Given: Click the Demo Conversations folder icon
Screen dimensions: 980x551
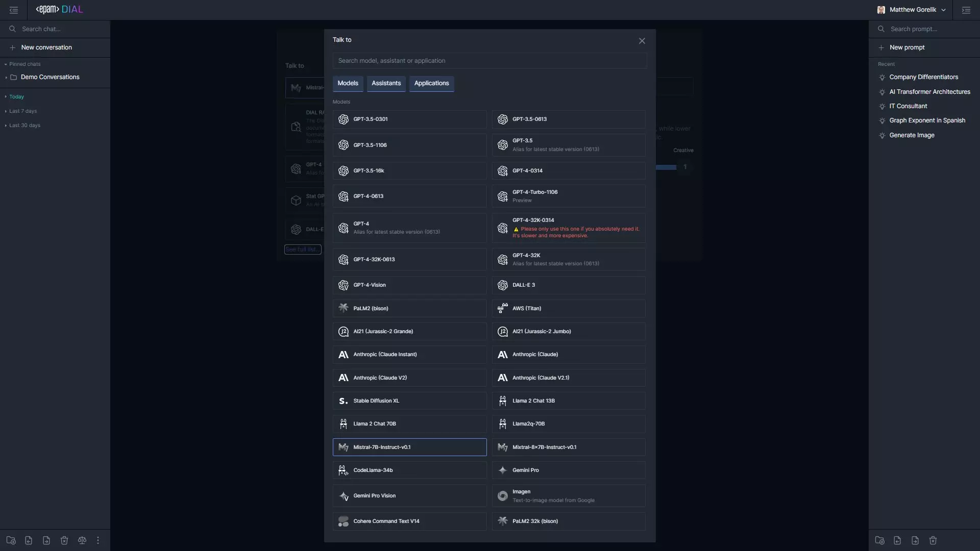Looking at the screenshot, I should pyautogui.click(x=14, y=78).
